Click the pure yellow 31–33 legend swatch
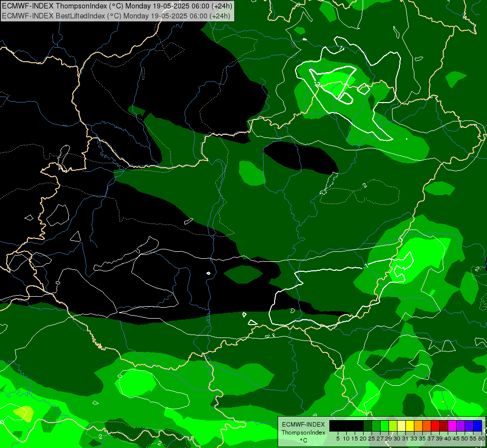487x448 pixels. pyautogui.click(x=410, y=426)
